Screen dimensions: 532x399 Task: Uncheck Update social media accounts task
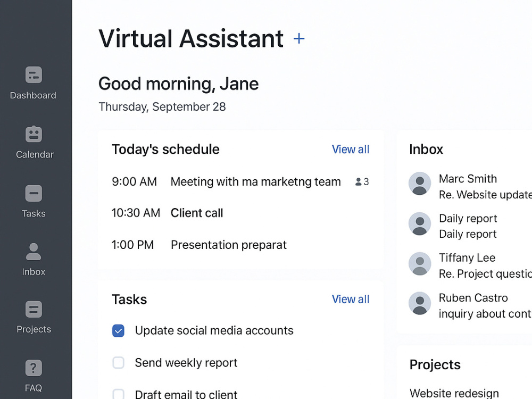pos(119,331)
